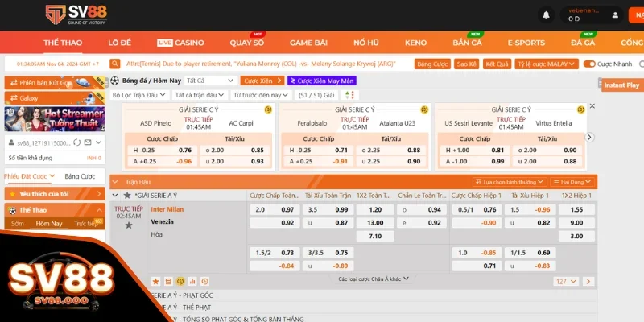Open the Từ trước đến nay dropdown

tap(261, 95)
